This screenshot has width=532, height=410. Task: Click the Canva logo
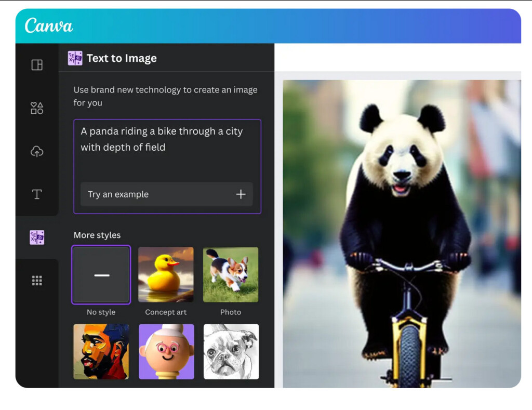click(48, 25)
